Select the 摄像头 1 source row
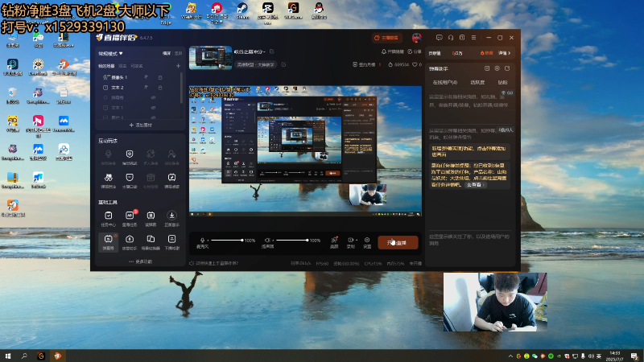The width and height of the screenshot is (644, 362). pyautogui.click(x=139, y=77)
